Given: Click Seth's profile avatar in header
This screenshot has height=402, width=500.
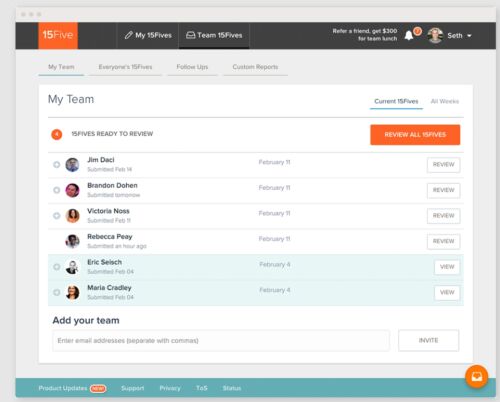Looking at the screenshot, I should (435, 35).
